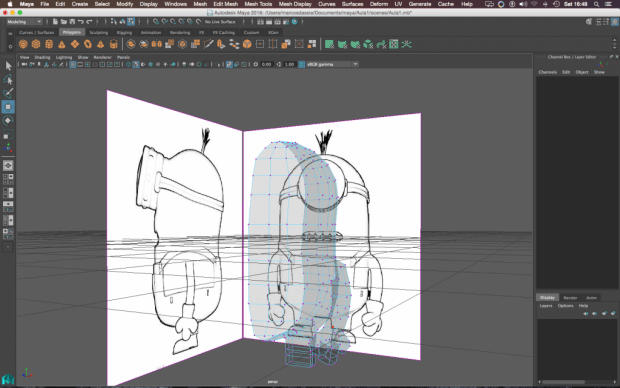Viewport: 620px width, 388px height.
Task: Open the Curves / Surfaces shelf tab
Action: click(x=36, y=32)
